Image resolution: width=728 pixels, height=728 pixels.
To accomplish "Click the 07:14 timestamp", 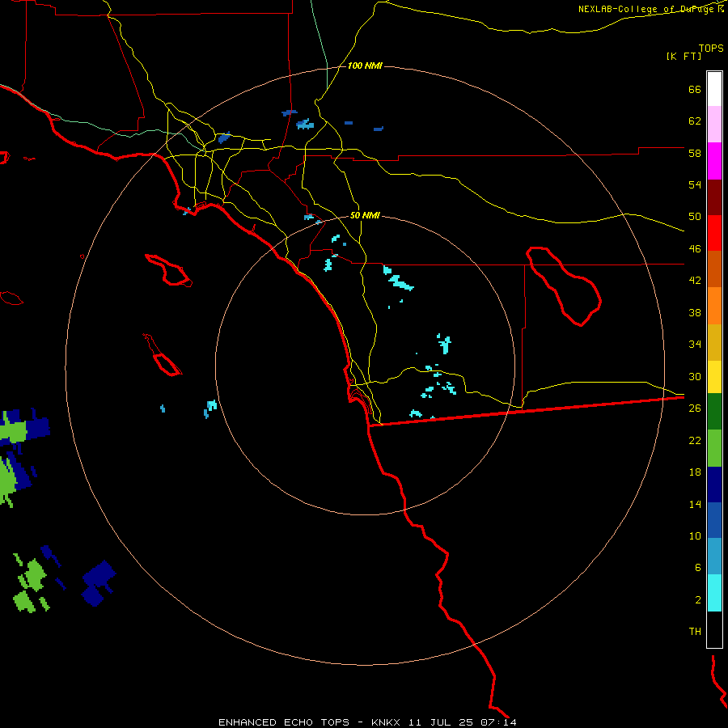I will click(x=498, y=722).
